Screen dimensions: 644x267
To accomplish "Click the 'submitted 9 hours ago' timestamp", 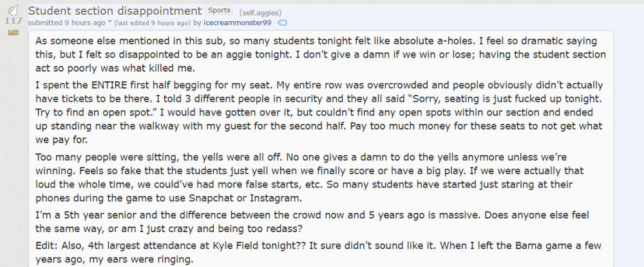I will coord(73,23).
